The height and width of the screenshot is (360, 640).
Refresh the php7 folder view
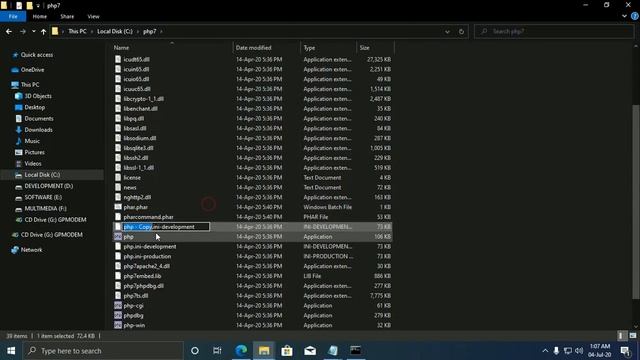461,31
